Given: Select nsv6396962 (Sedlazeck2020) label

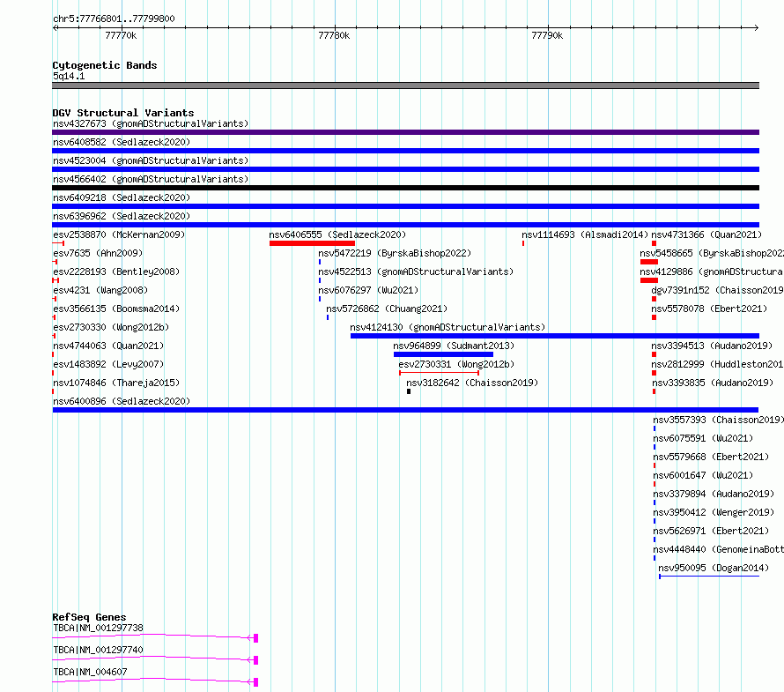Looking at the screenshot, I should tap(122, 216).
